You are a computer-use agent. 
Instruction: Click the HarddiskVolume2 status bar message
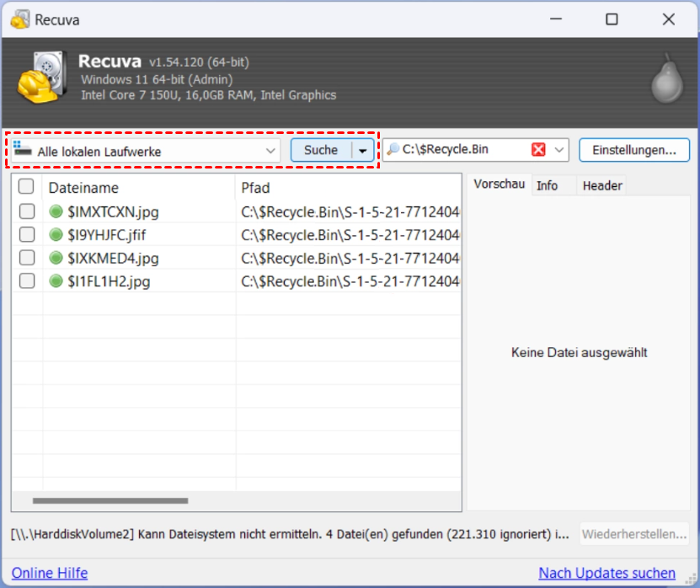coord(290,534)
